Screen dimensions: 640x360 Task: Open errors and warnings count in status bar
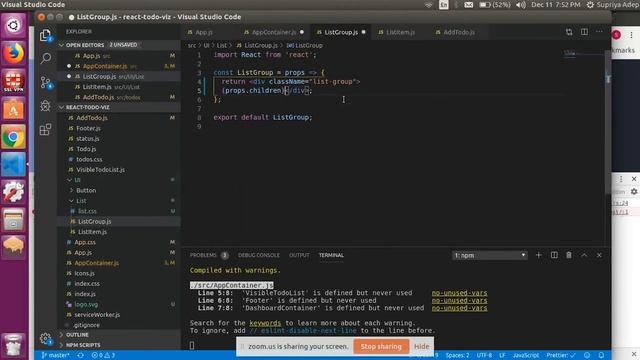coord(103,356)
